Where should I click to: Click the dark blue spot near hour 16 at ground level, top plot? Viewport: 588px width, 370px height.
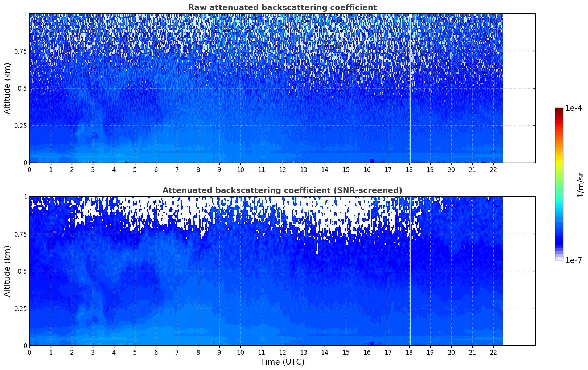click(x=371, y=160)
